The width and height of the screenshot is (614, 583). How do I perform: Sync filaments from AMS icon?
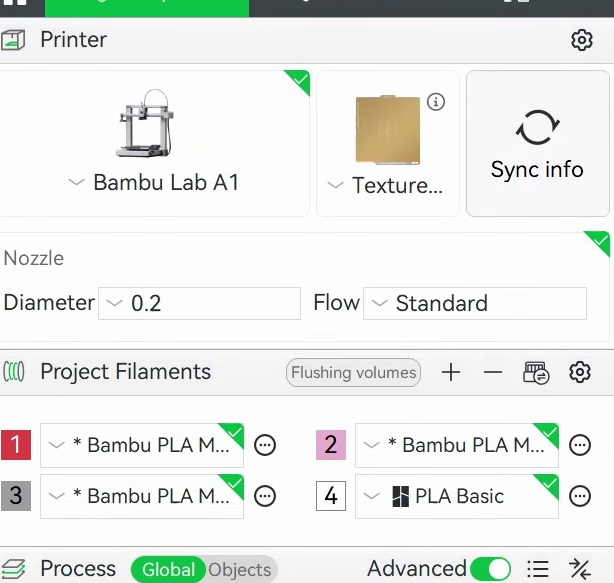coord(536,373)
